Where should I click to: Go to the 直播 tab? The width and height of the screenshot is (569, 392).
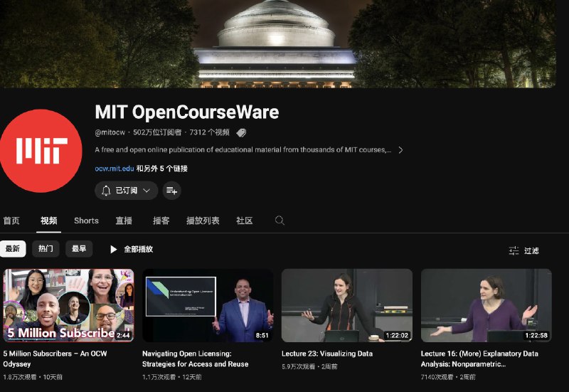[124, 221]
